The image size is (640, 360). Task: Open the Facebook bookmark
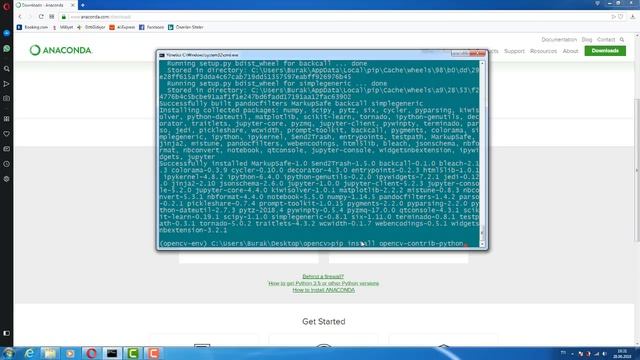[x=151, y=27]
